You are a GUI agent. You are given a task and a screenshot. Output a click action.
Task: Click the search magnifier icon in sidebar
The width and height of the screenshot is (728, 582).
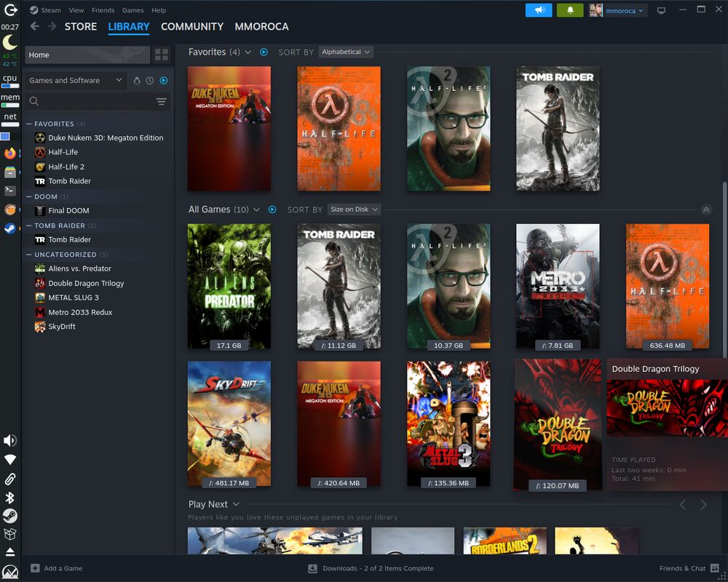34,101
